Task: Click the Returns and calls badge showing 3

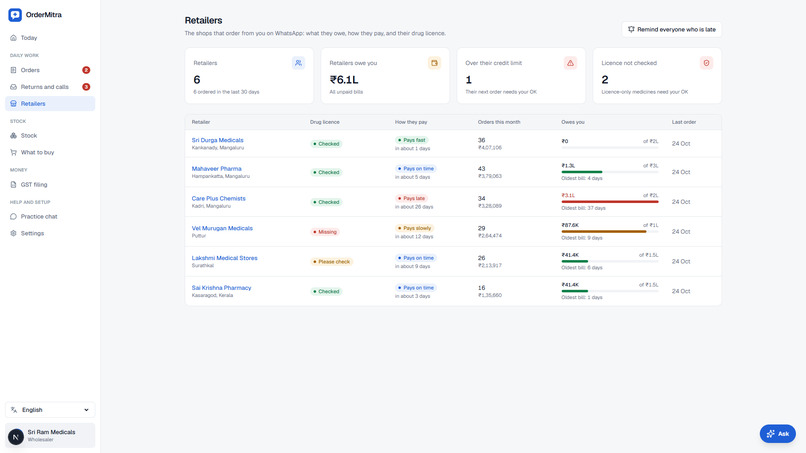Action: coord(86,87)
